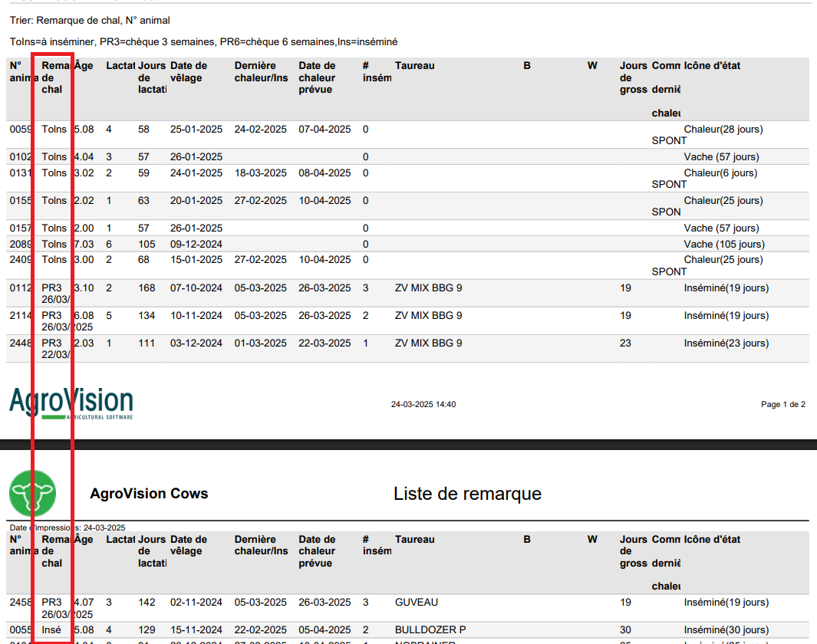Select calving date '24-01-2025'
Viewport: 817px width, 644px height.
pos(196,172)
